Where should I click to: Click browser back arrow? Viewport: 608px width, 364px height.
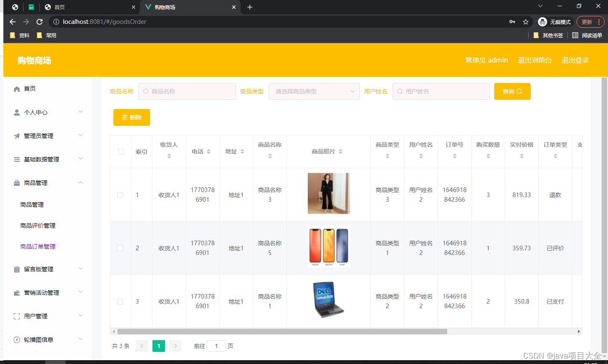(x=13, y=22)
